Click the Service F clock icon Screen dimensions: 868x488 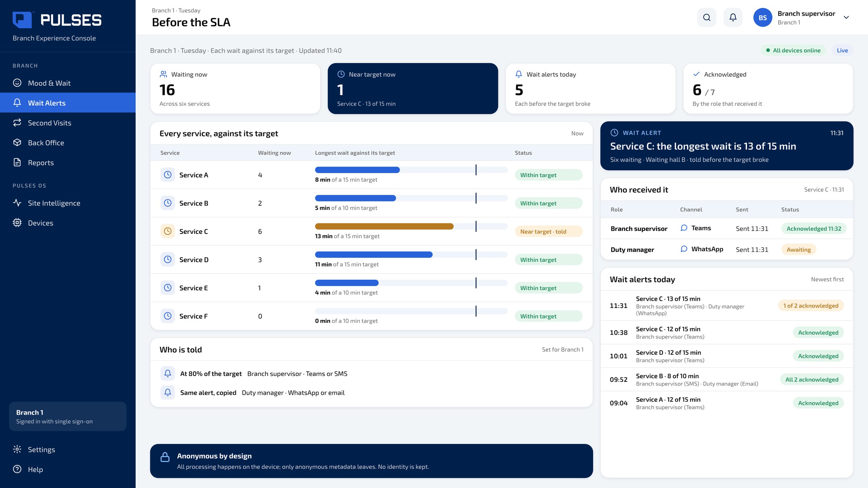(x=167, y=316)
